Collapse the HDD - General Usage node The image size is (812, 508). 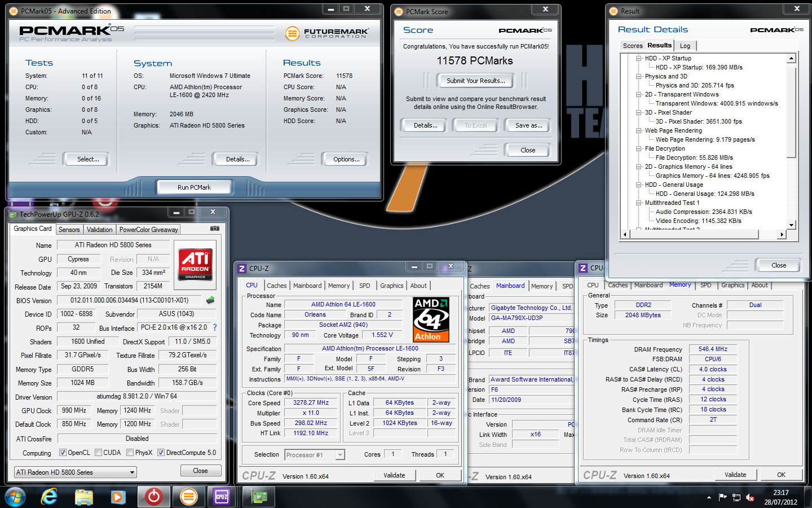639,185
